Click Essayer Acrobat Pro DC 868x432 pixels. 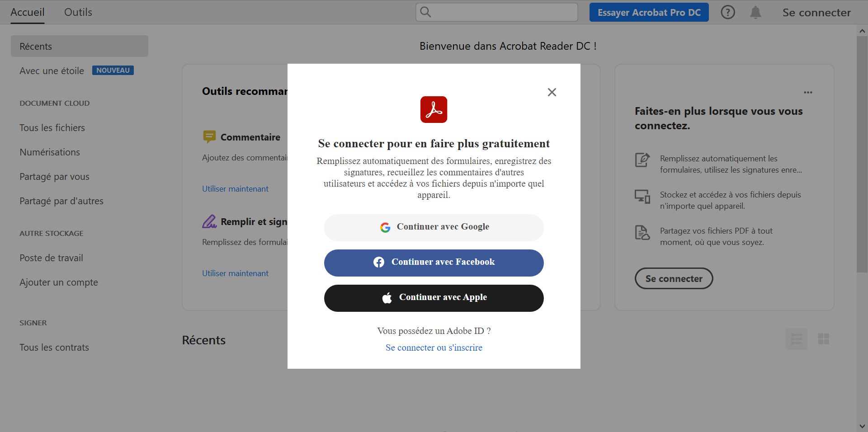[x=649, y=12]
